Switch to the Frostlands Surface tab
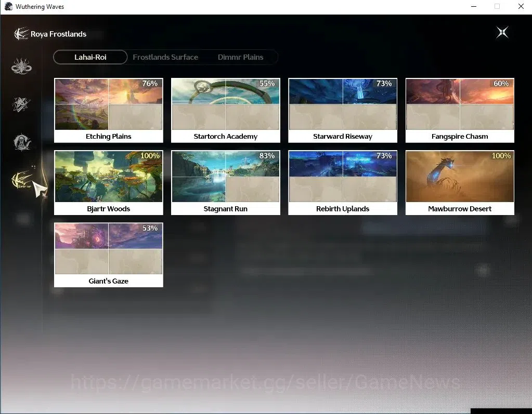This screenshot has width=532, height=414. click(165, 57)
